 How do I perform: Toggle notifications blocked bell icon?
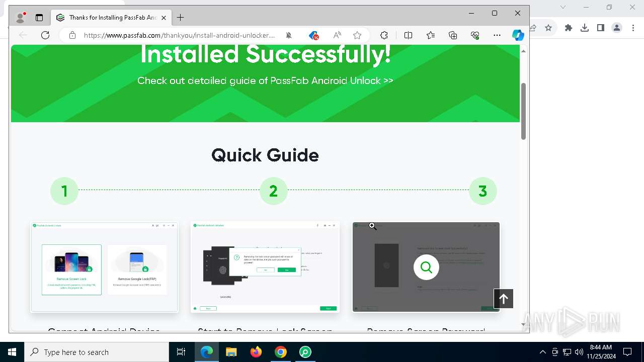289,35
